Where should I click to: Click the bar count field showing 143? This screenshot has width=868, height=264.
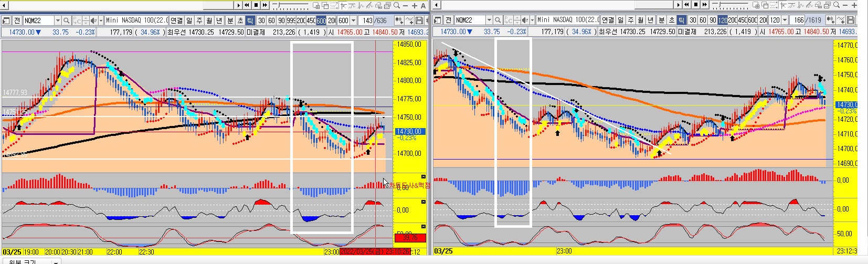click(x=366, y=20)
